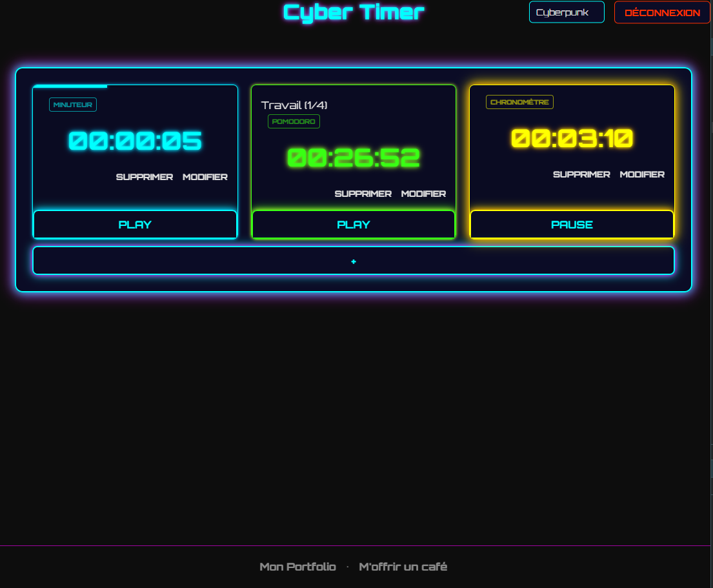Click the POMODORO type badge
Image resolution: width=713 pixels, height=588 pixels.
coord(294,121)
